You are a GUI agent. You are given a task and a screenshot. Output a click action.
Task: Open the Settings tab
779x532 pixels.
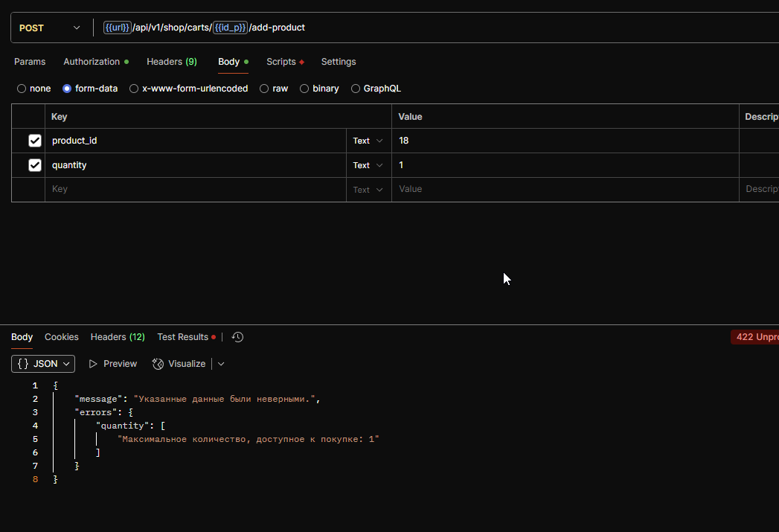pos(339,62)
